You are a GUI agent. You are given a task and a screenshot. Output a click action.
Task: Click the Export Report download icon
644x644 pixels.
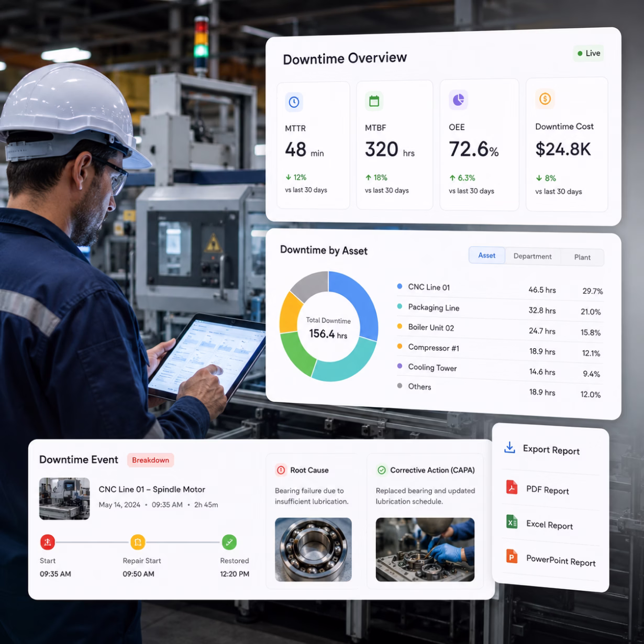point(509,447)
